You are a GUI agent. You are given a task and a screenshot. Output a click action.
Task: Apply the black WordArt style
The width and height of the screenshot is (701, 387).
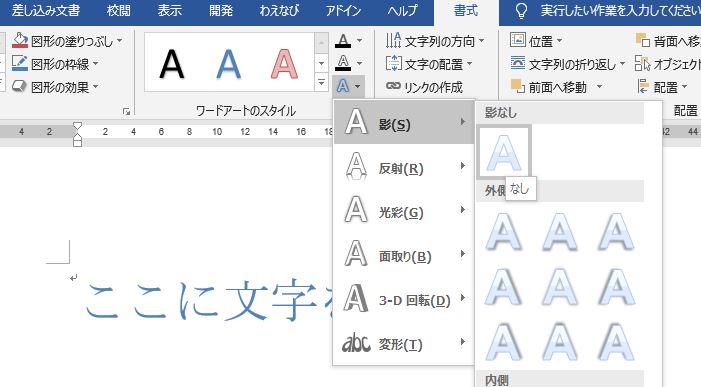pyautogui.click(x=172, y=63)
